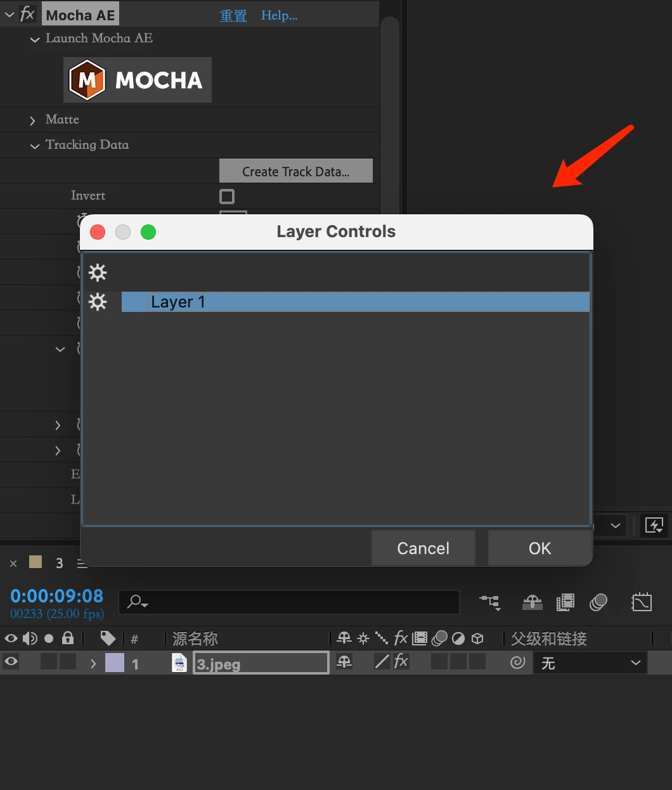Click the frame blending filmstrip column header
This screenshot has height=790, width=672.
point(420,638)
